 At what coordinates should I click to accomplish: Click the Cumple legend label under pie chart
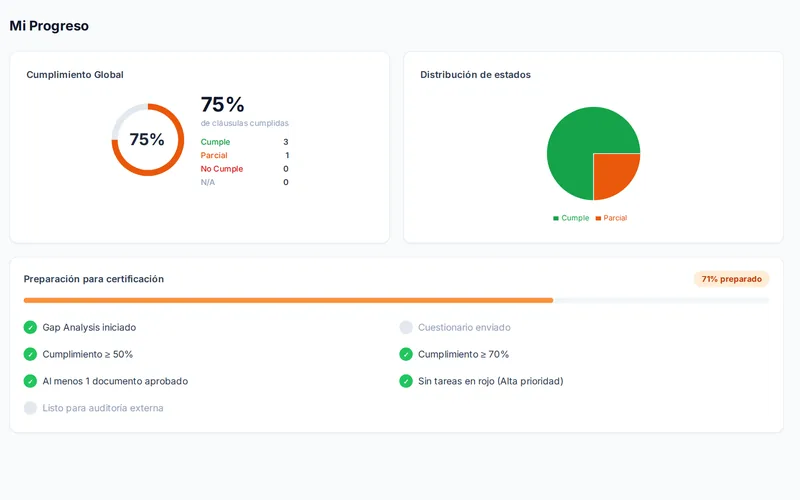[575, 218]
